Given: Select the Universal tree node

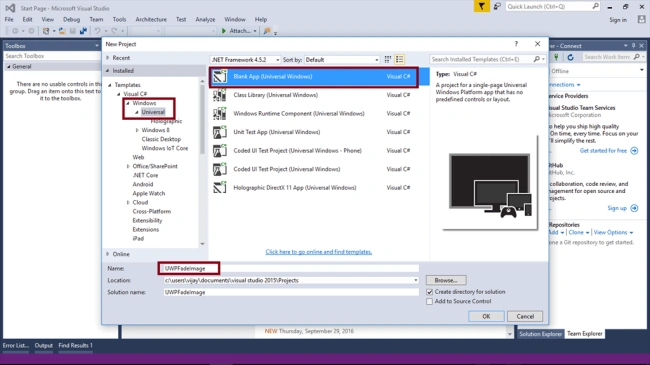Looking at the screenshot, I should (153, 112).
